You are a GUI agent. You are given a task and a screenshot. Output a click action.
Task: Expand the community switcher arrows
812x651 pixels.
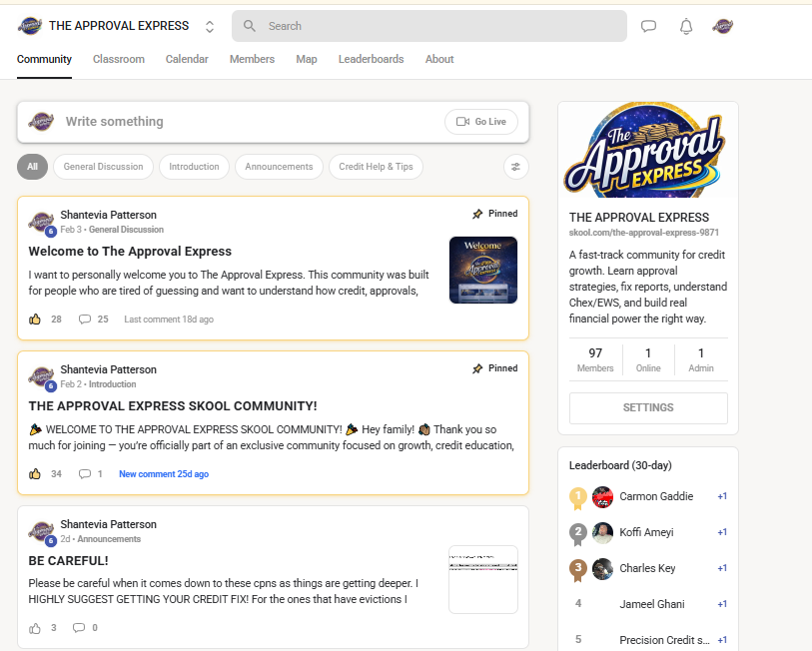click(x=209, y=26)
